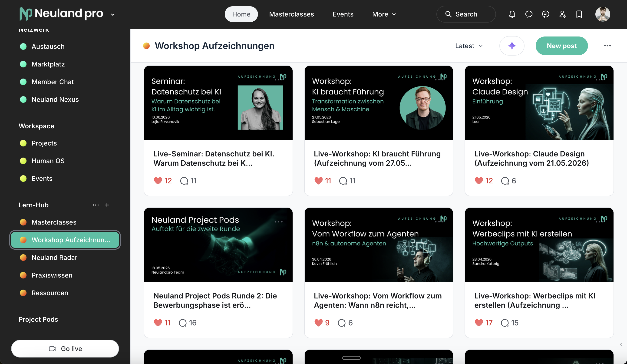627x364 pixels.
Task: Expand the community switcher chevron
Action: pyautogui.click(x=113, y=14)
